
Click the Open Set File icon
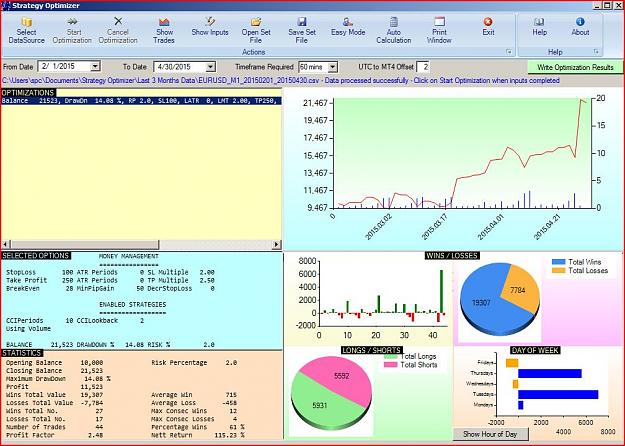256,22
